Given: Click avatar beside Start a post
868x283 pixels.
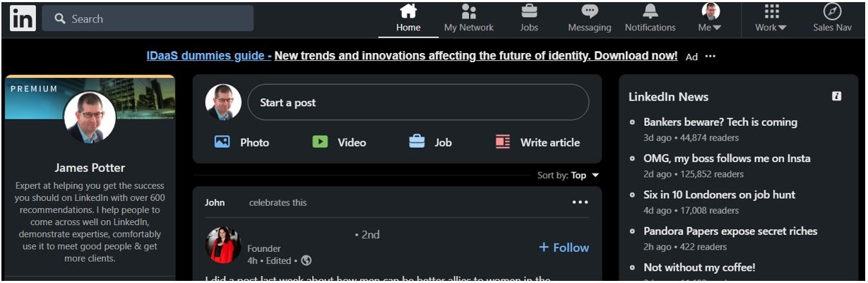Looking at the screenshot, I should [x=223, y=103].
